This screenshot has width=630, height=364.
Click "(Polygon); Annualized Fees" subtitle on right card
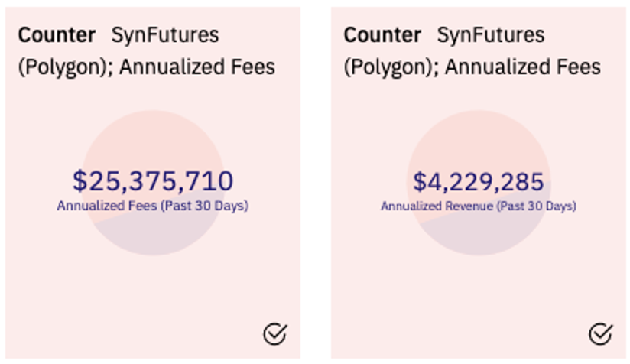472,67
